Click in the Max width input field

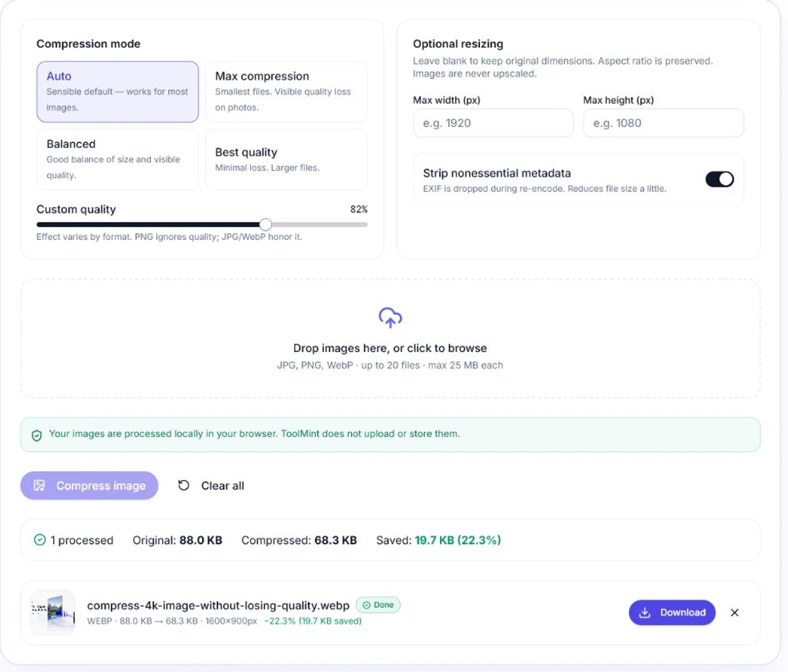493,123
